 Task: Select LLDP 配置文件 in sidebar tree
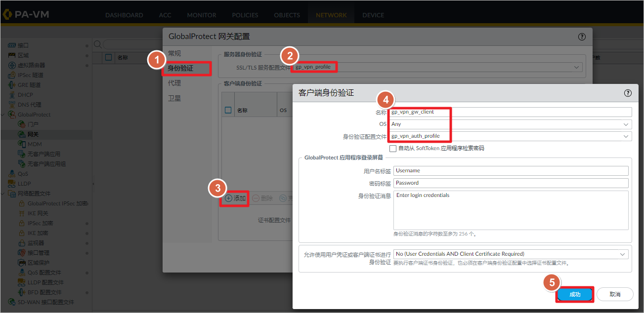(x=45, y=282)
